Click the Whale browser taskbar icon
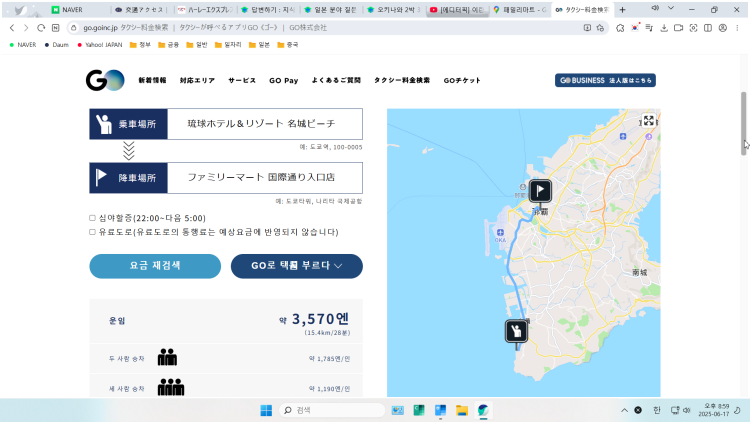The height and width of the screenshot is (422, 750). 483,410
